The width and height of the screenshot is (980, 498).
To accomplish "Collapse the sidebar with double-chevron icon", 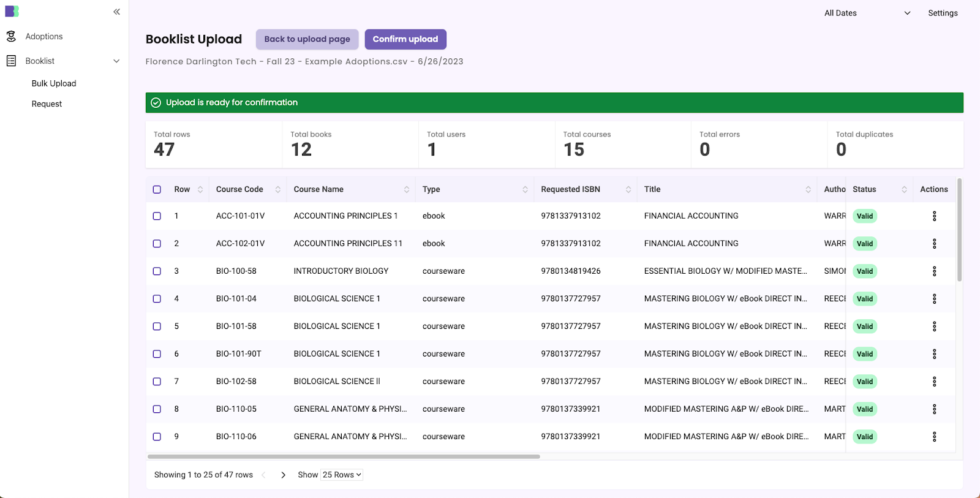I will (116, 12).
